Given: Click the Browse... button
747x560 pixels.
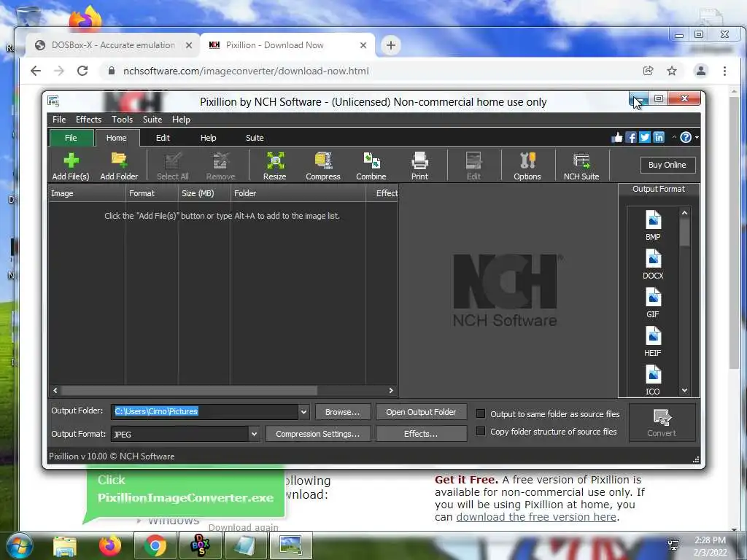Looking at the screenshot, I should coord(343,412).
